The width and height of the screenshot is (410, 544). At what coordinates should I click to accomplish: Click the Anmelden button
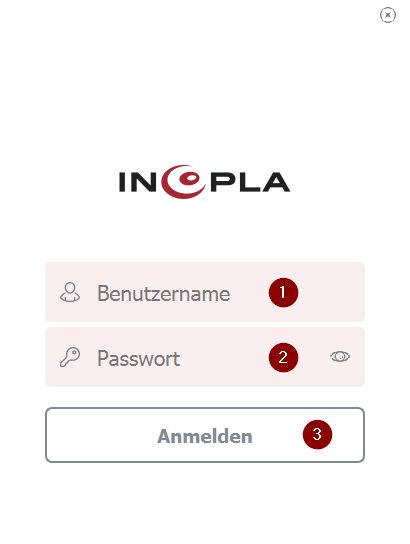[205, 435]
